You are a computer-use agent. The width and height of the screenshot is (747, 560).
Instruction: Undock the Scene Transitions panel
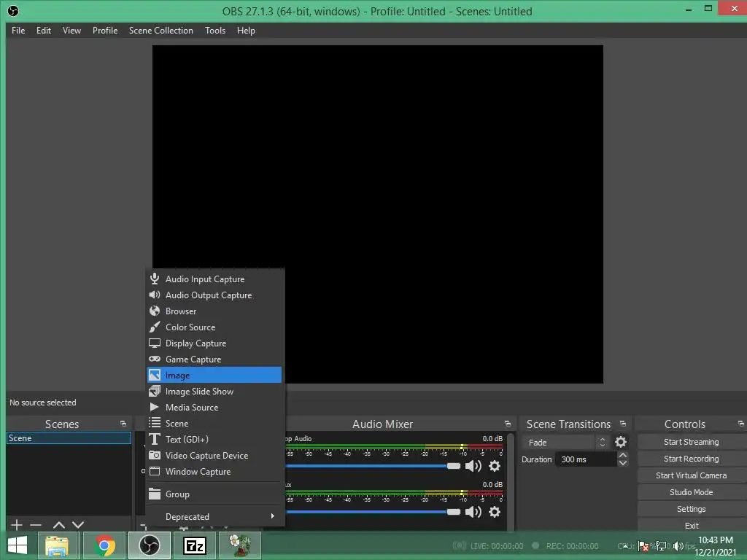(623, 424)
